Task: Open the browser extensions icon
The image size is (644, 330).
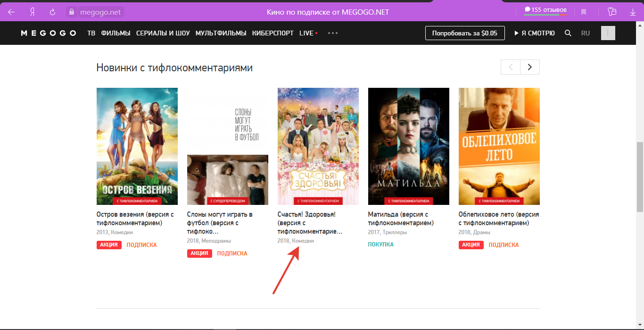Action: [x=612, y=12]
